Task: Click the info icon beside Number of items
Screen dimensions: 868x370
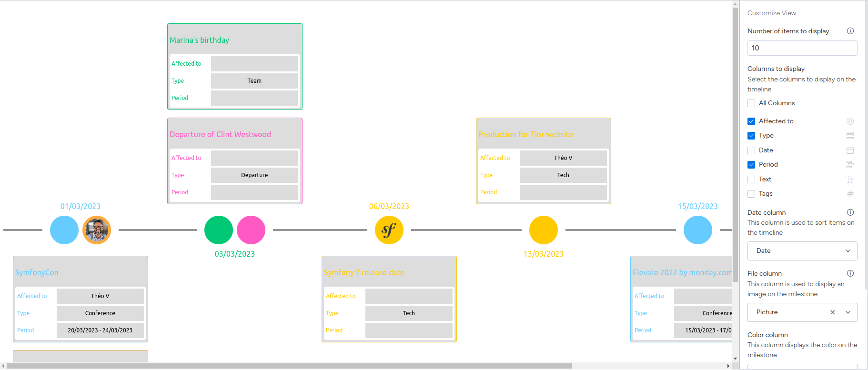Action: [x=850, y=31]
